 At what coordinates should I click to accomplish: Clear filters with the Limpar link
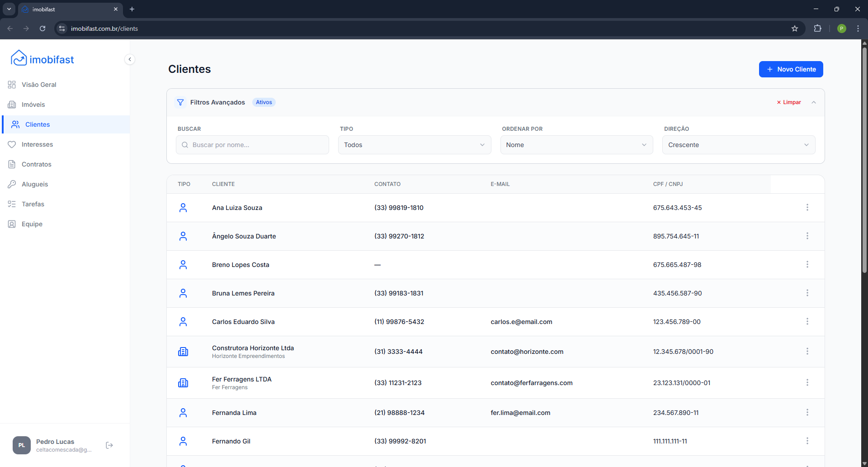(x=789, y=102)
